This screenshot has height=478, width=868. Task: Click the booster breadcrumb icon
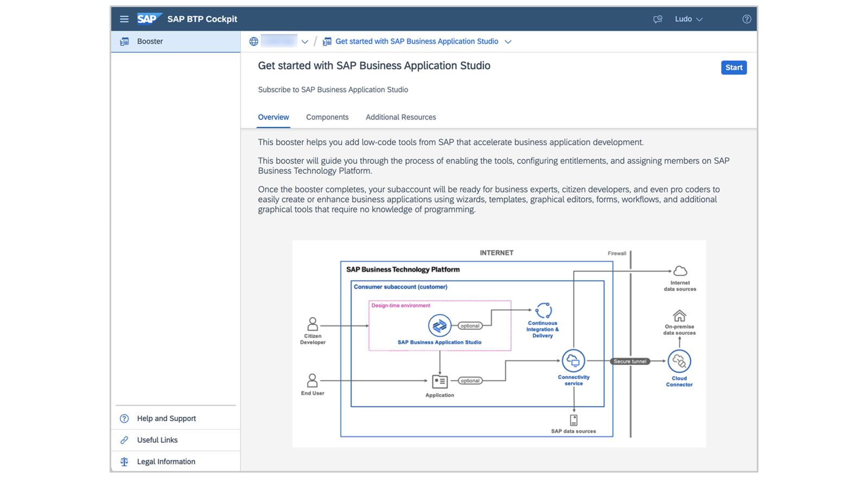tap(327, 41)
